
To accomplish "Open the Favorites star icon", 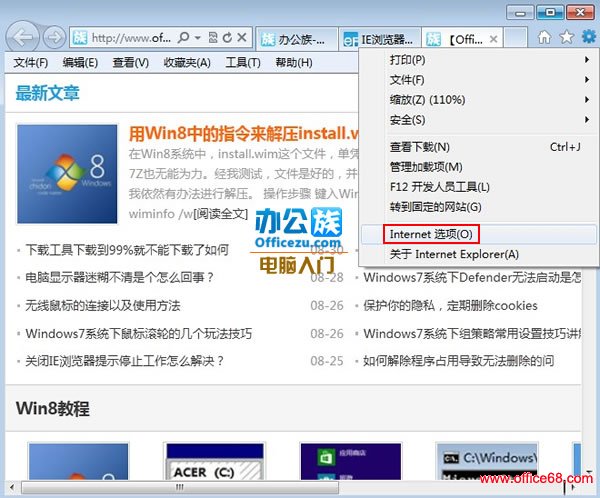I will click(x=567, y=37).
